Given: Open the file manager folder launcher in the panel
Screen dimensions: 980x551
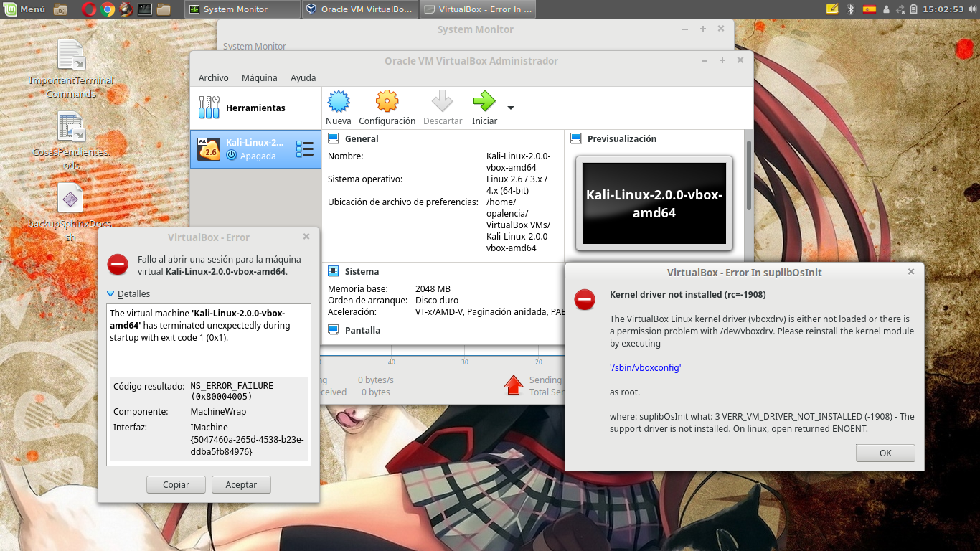Looking at the screenshot, I should point(164,9).
